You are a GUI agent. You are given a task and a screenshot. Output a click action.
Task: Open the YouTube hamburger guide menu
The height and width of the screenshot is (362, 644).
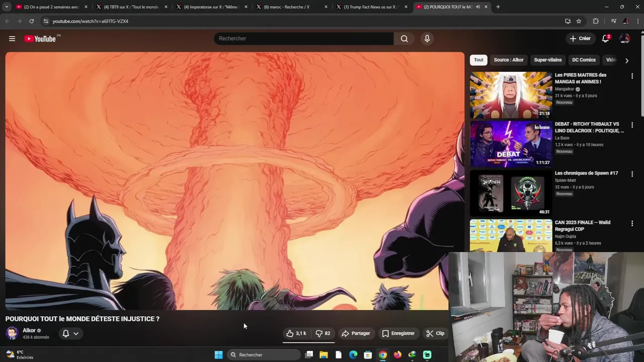coord(12,39)
